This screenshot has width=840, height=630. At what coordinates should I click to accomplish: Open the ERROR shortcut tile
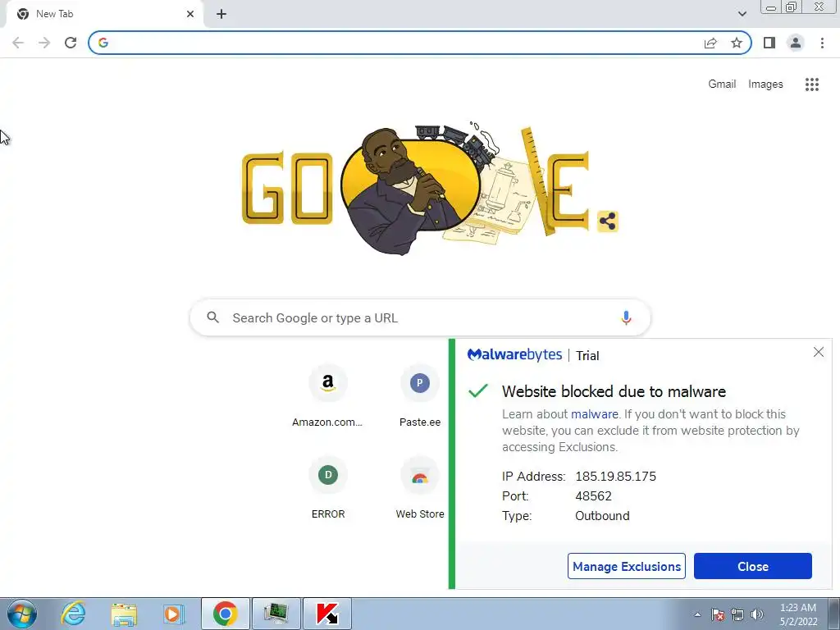point(328,488)
